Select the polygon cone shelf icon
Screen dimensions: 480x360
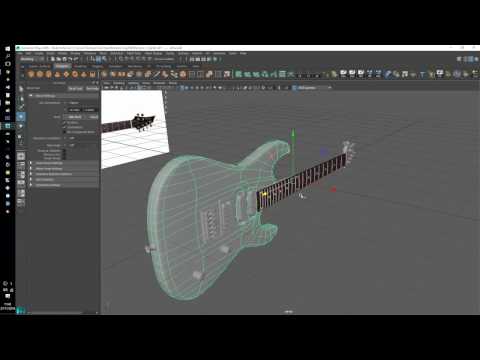[57, 74]
